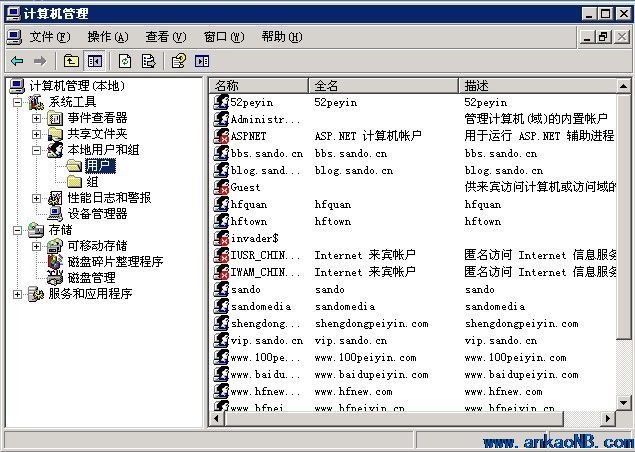
Task: Select the 磁盘碎片整理程序 tree item
Action: click(x=115, y=262)
